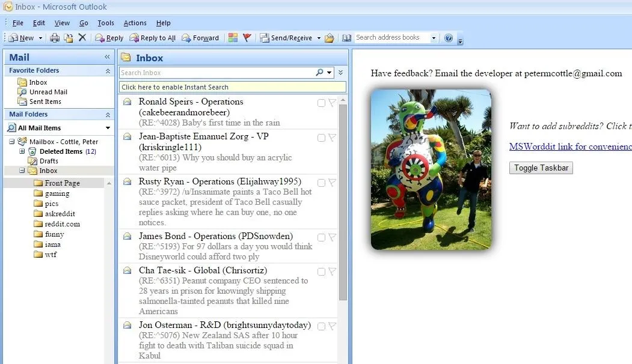Select Sent Items in Favorite Folders

click(x=40, y=102)
